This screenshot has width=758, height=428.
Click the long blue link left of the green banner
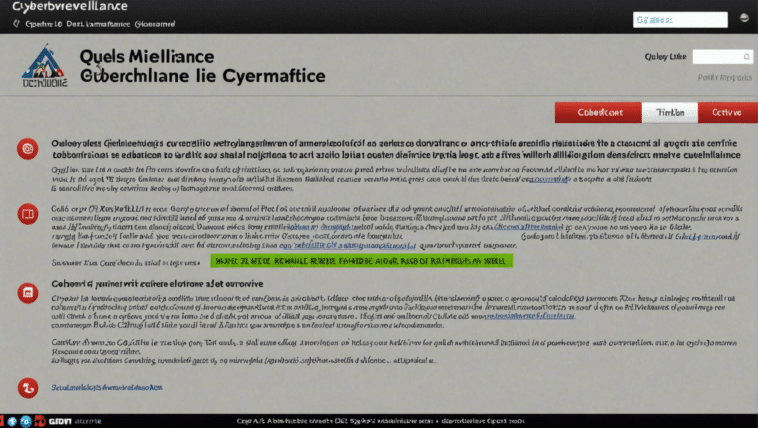point(348,246)
